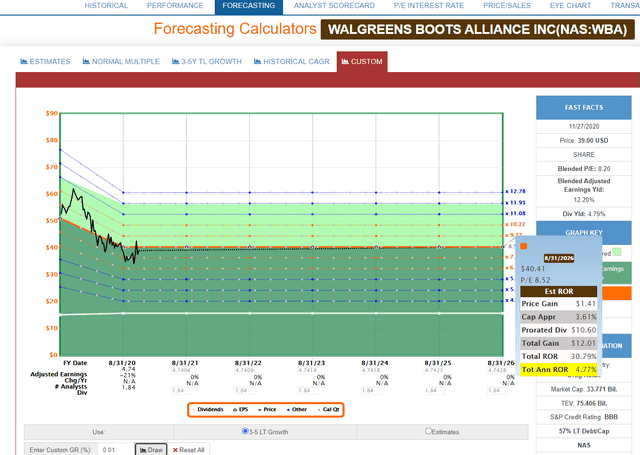Viewport: 640px width, 455px height.
Task: Click the Reset All button
Action: 189,450
